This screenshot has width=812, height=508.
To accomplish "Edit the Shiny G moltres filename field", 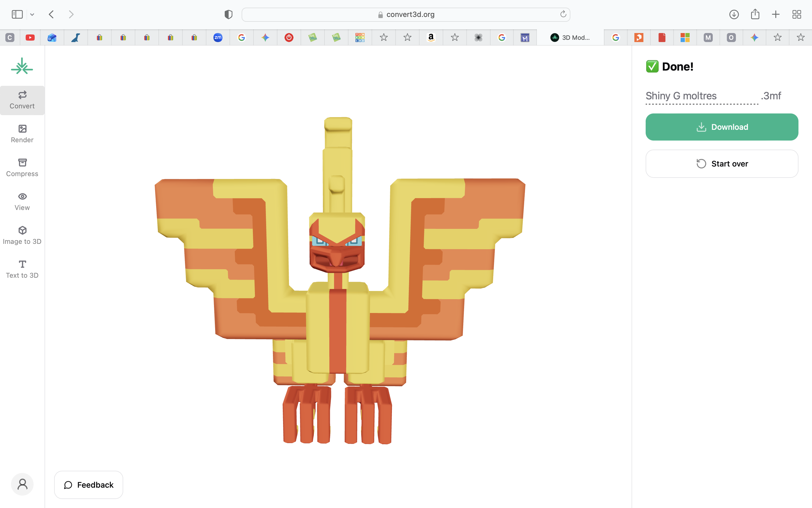I will [x=701, y=96].
